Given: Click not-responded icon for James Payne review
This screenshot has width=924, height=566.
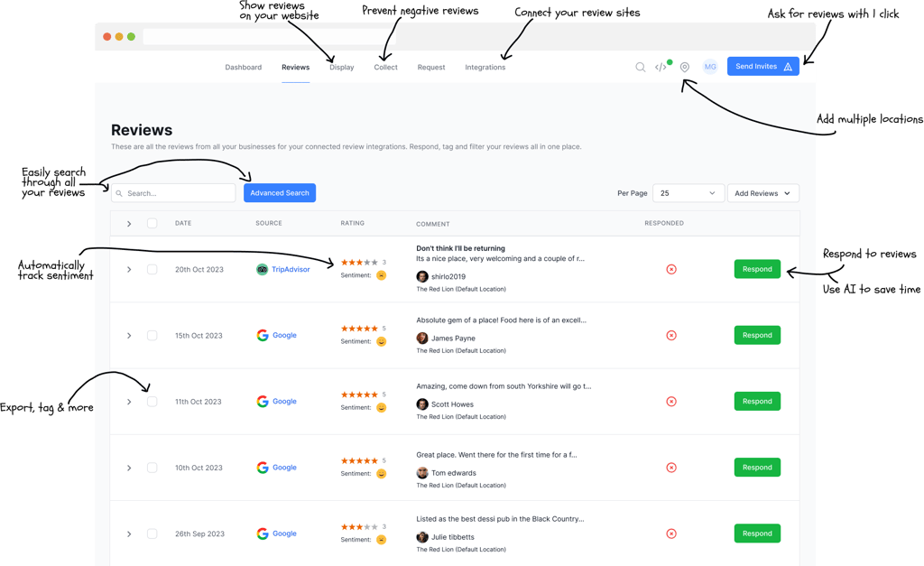Looking at the screenshot, I should pos(671,336).
